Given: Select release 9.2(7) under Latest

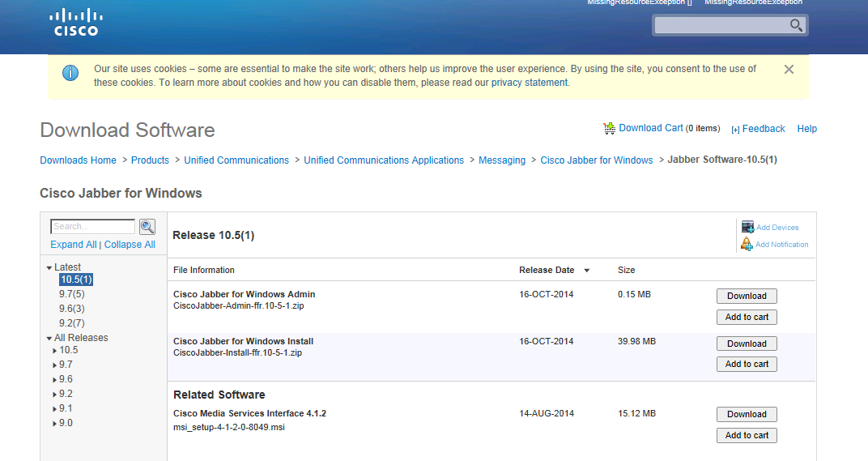Looking at the screenshot, I should [72, 323].
